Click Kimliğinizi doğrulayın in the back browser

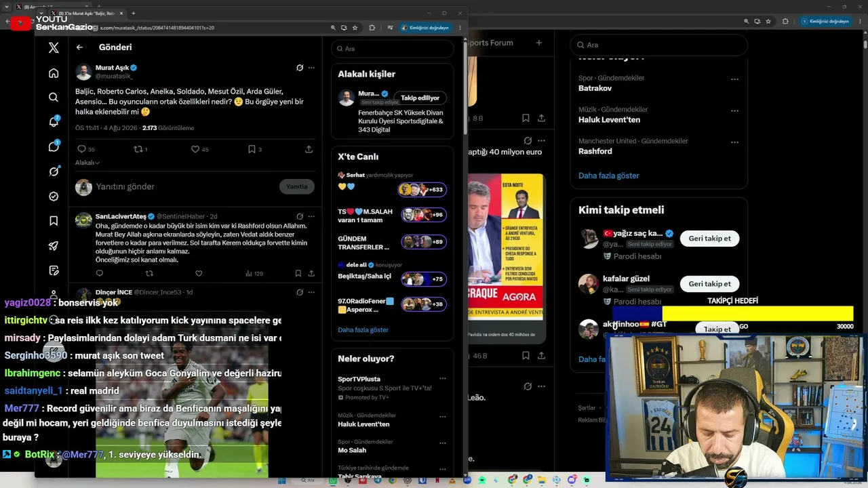click(x=825, y=21)
